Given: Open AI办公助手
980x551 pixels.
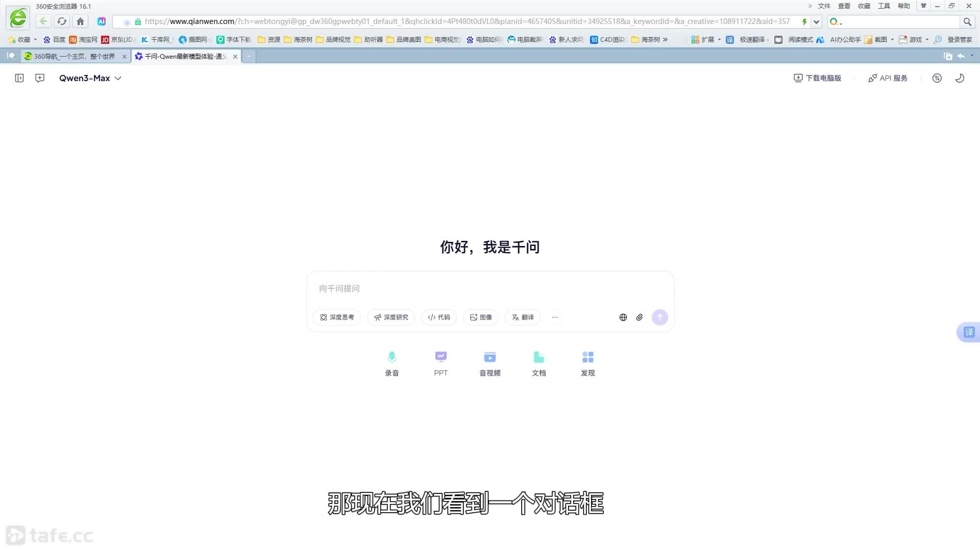Looking at the screenshot, I should [x=838, y=39].
